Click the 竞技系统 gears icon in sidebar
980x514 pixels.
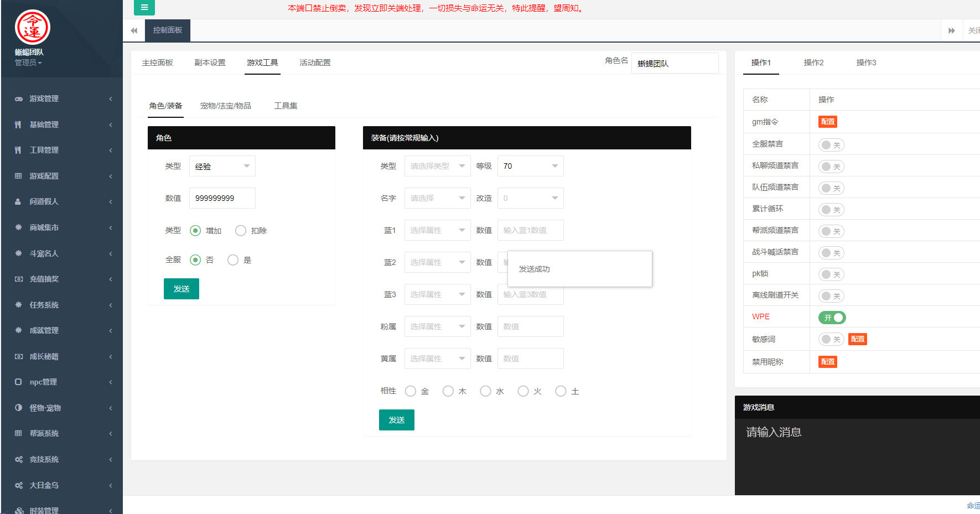coord(18,459)
